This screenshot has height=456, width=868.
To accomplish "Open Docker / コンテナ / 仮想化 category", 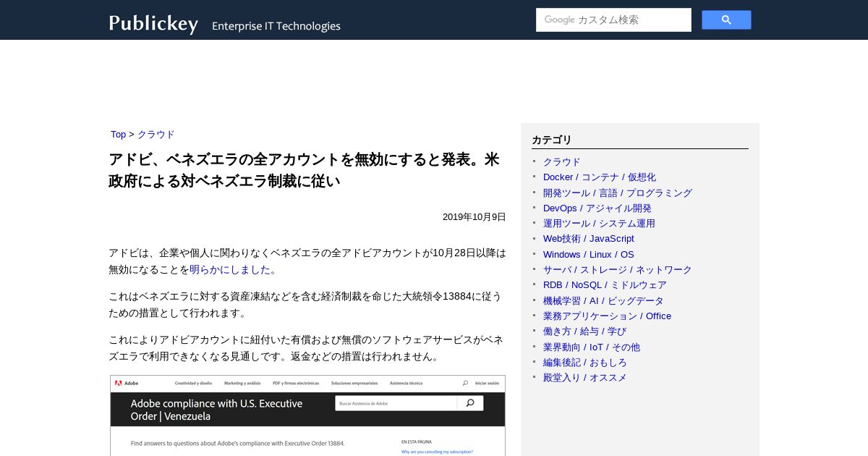I will 600,177.
